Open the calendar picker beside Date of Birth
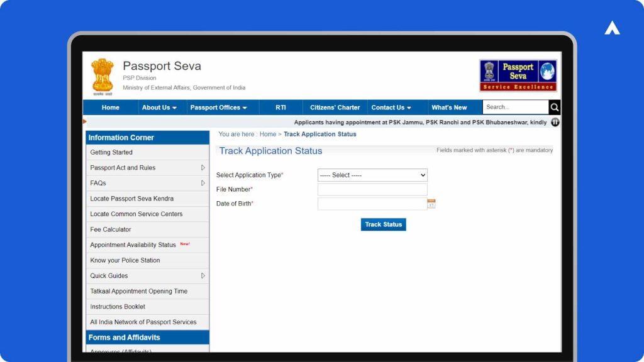The height and width of the screenshot is (362, 644). point(431,203)
